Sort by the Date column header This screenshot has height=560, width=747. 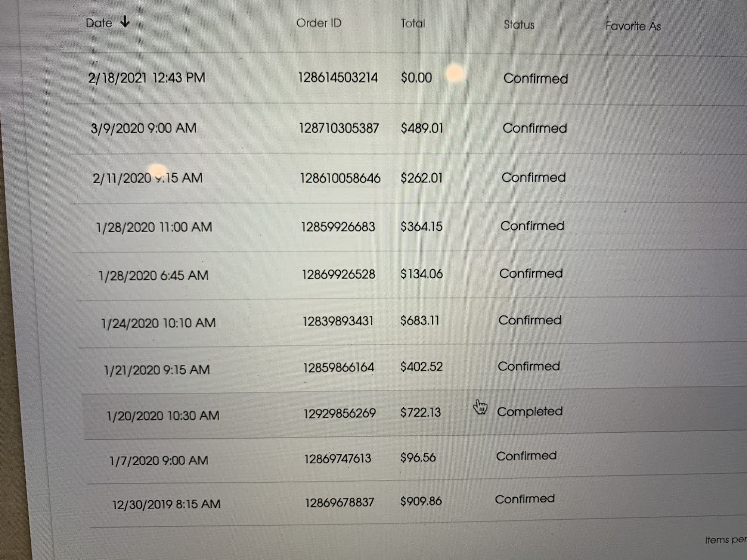coord(99,23)
